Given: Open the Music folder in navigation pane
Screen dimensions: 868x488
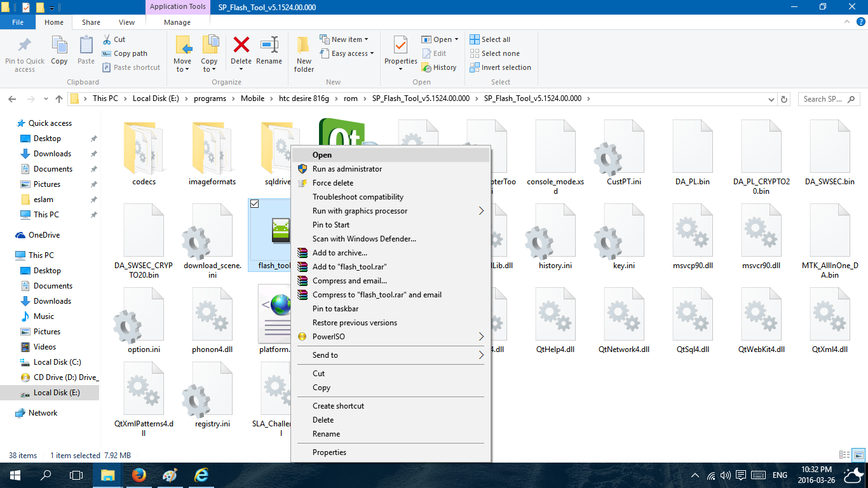Looking at the screenshot, I should tap(44, 316).
